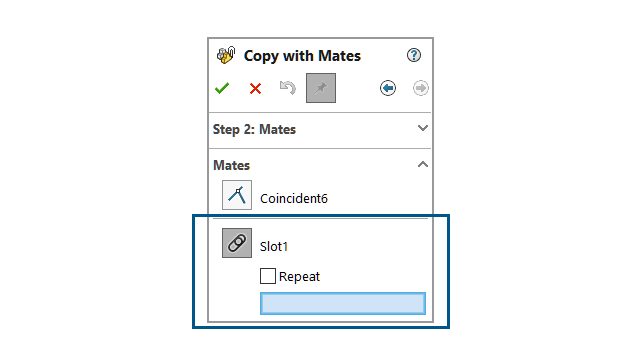The width and height of the screenshot is (640, 360).
Task: Click the green checkmark OK icon
Action: pos(222,88)
